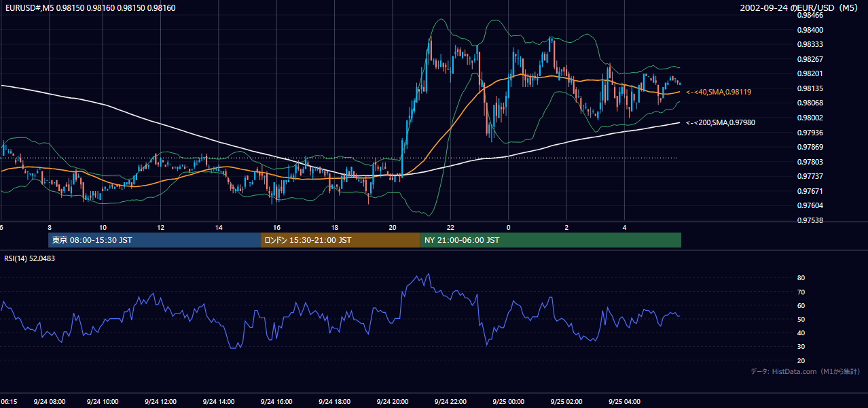Click the 9/24 18:00 time label

click(334, 402)
